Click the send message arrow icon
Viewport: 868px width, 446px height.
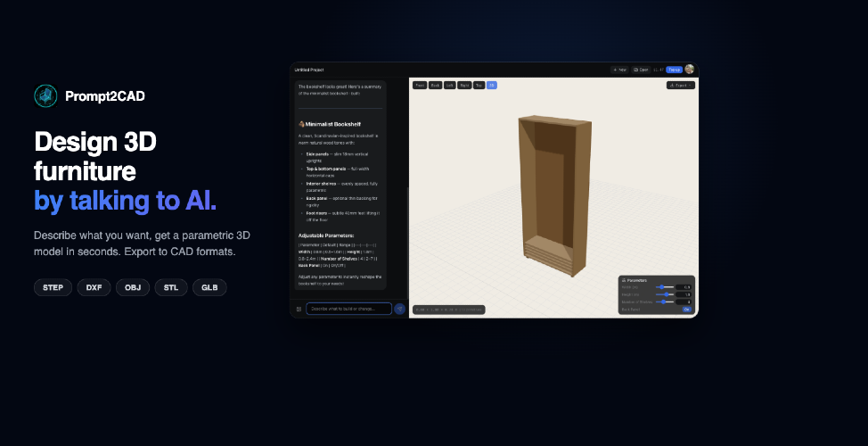point(399,309)
